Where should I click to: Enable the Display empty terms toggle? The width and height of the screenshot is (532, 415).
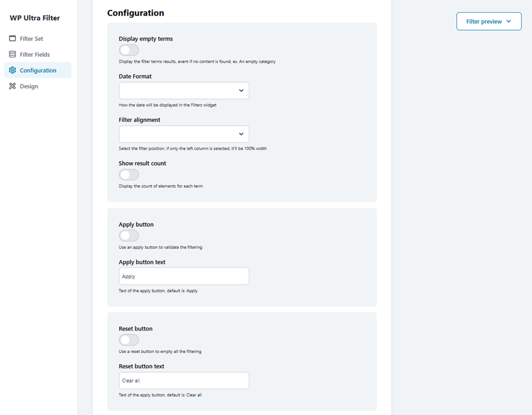point(129,50)
